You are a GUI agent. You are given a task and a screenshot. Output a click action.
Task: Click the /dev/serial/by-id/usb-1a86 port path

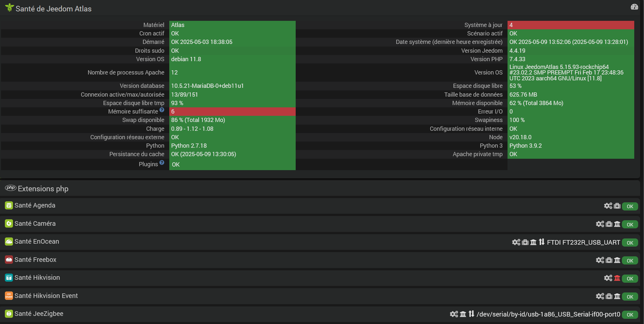548,314
